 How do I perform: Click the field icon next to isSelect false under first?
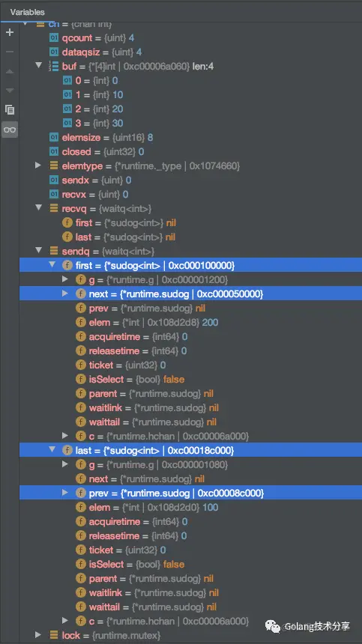80,379
